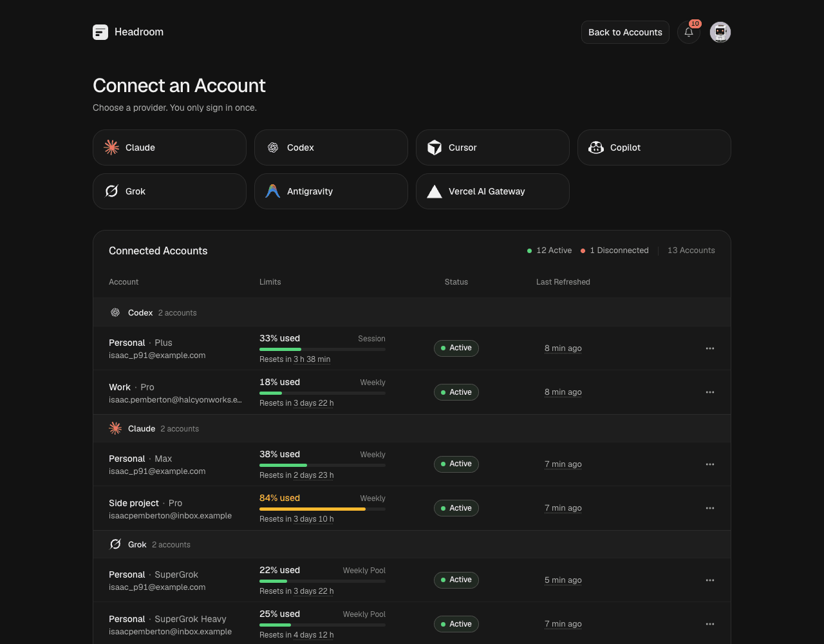This screenshot has height=644, width=824.
Task: Click Claude 2 accounts group header
Action: [x=412, y=428]
